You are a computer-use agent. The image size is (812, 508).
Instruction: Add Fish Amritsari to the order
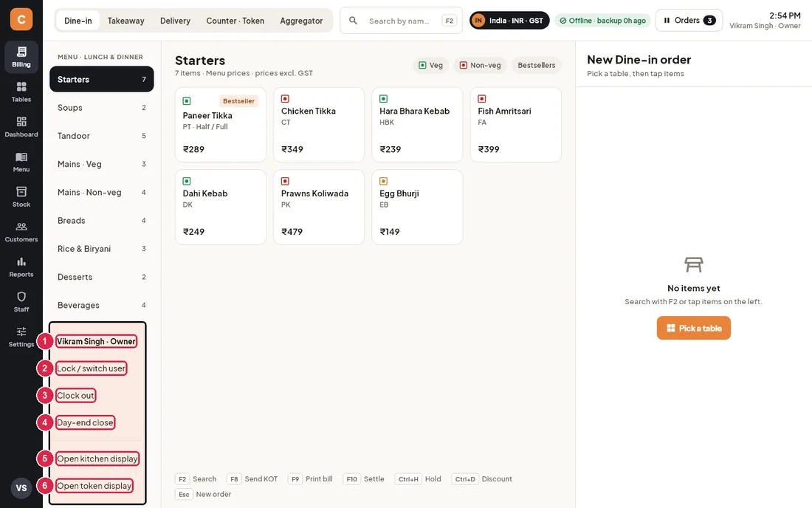516,125
